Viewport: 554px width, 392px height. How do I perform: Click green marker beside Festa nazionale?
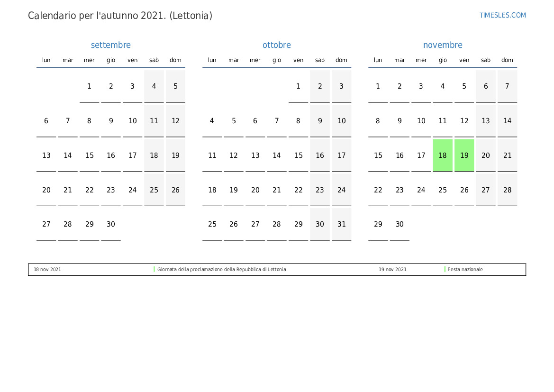tap(445, 269)
